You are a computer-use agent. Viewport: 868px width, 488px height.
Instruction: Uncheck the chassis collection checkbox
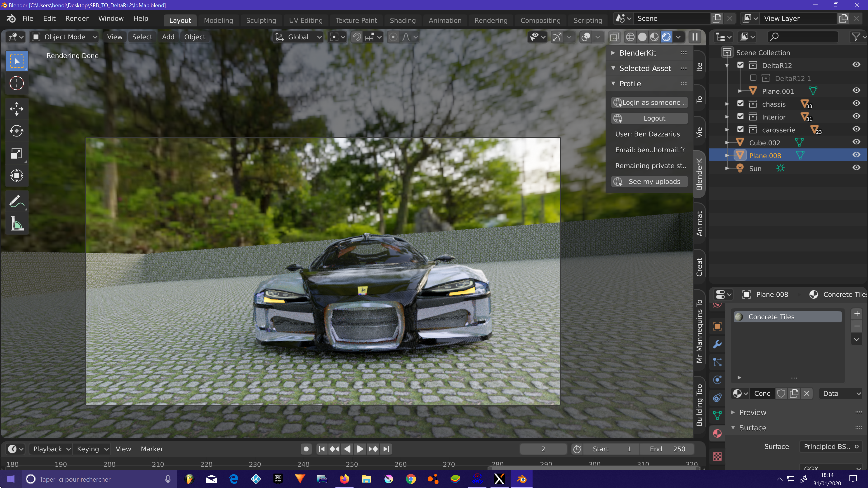tap(740, 104)
